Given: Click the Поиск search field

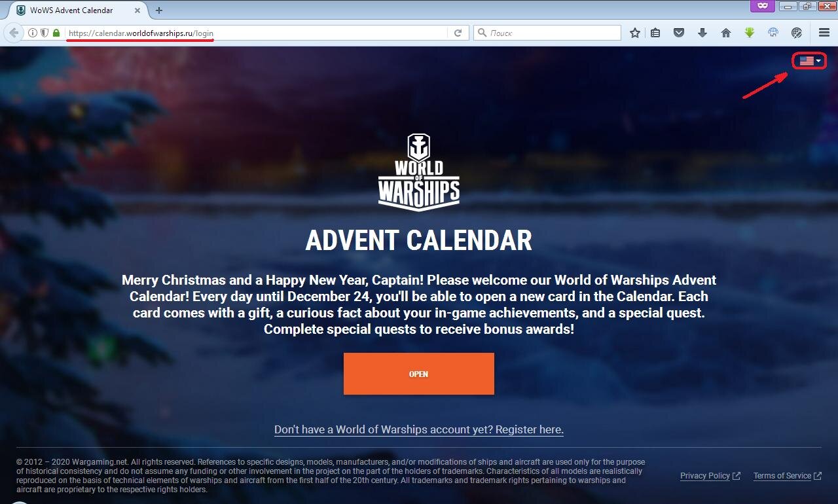Looking at the screenshot, I should 547,33.
